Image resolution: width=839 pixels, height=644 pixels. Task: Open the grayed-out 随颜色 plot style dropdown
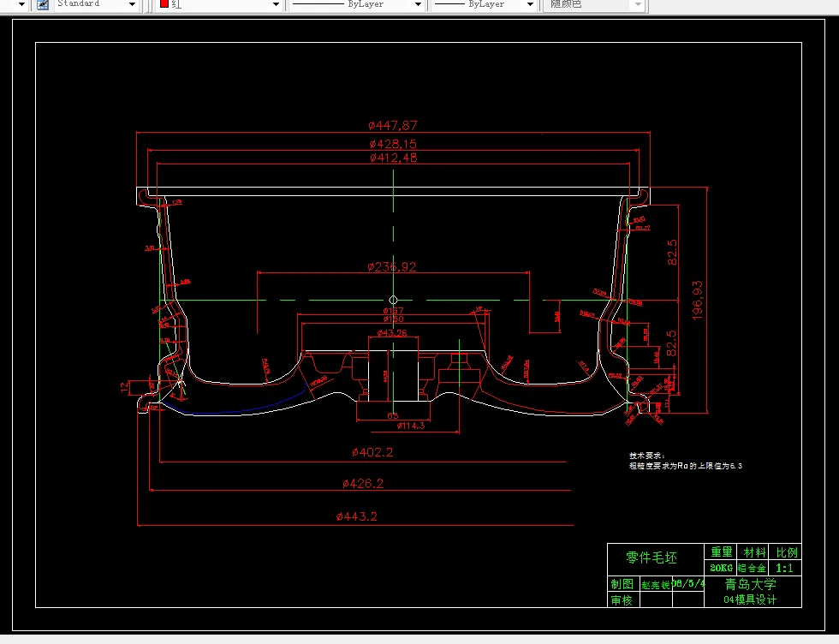point(638,4)
